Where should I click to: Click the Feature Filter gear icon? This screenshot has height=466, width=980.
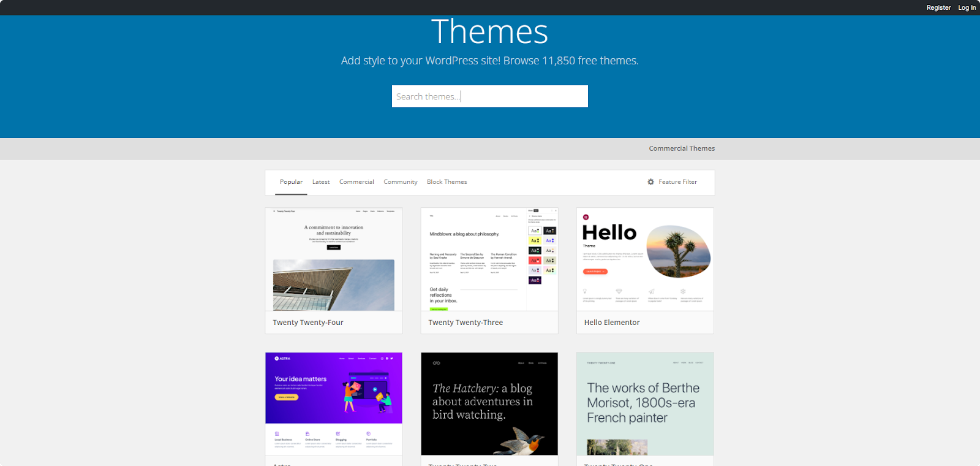(x=650, y=182)
